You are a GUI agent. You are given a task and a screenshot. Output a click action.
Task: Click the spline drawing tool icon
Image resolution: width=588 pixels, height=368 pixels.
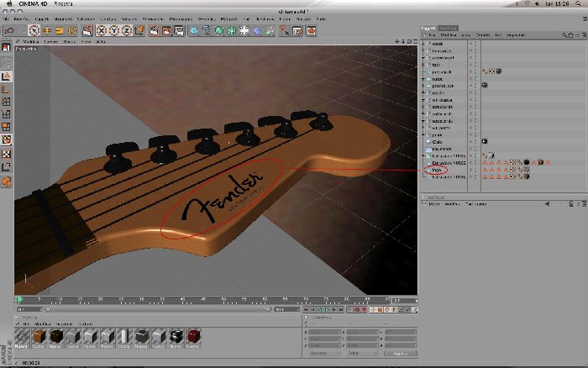coord(207,30)
